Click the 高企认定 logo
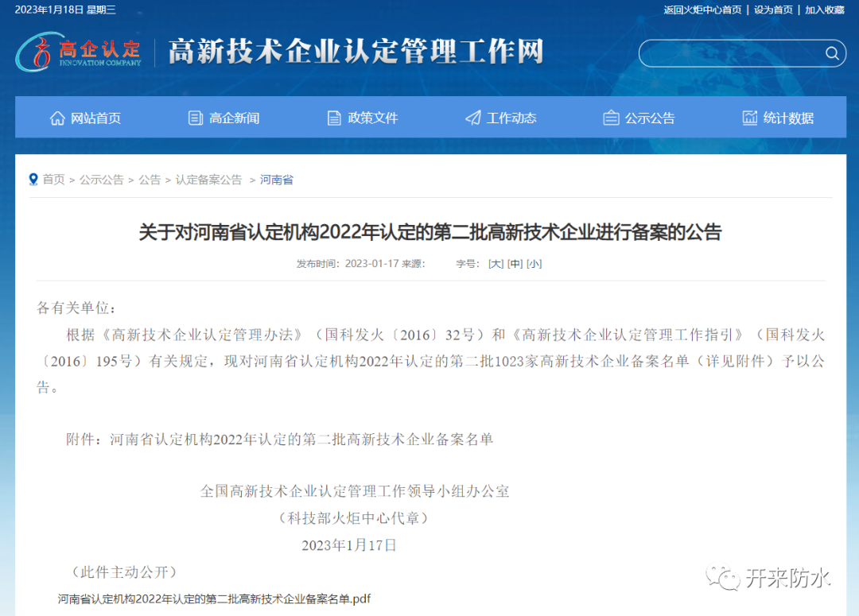Image resolution: width=859 pixels, height=616 pixels. pos(80,52)
